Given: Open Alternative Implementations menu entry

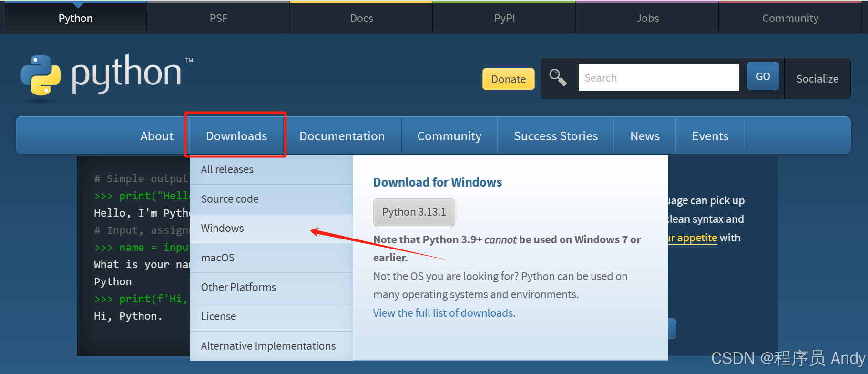Looking at the screenshot, I should [x=271, y=346].
